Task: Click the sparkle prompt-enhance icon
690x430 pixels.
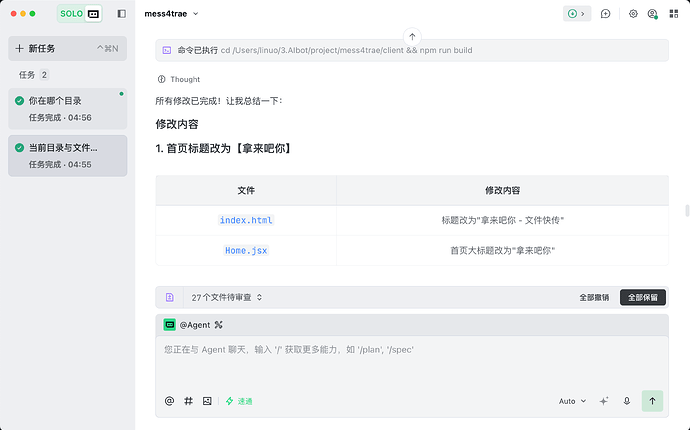Action: pos(604,401)
